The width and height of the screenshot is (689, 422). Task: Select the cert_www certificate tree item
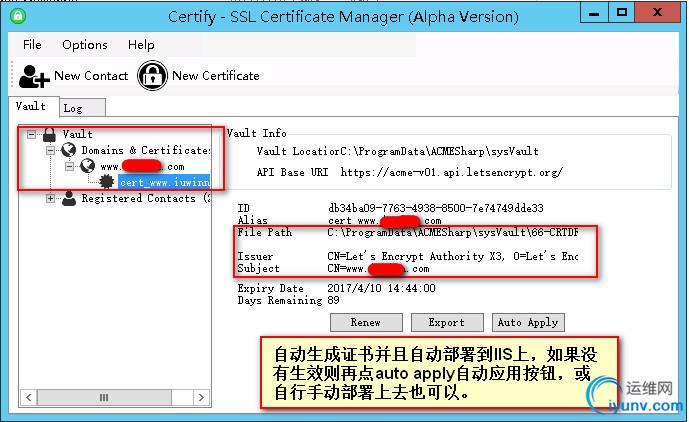click(164, 182)
